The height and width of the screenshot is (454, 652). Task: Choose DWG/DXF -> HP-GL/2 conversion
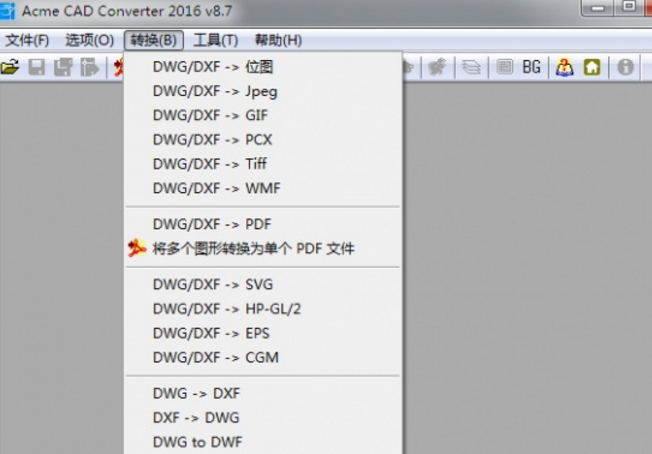[x=263, y=309]
